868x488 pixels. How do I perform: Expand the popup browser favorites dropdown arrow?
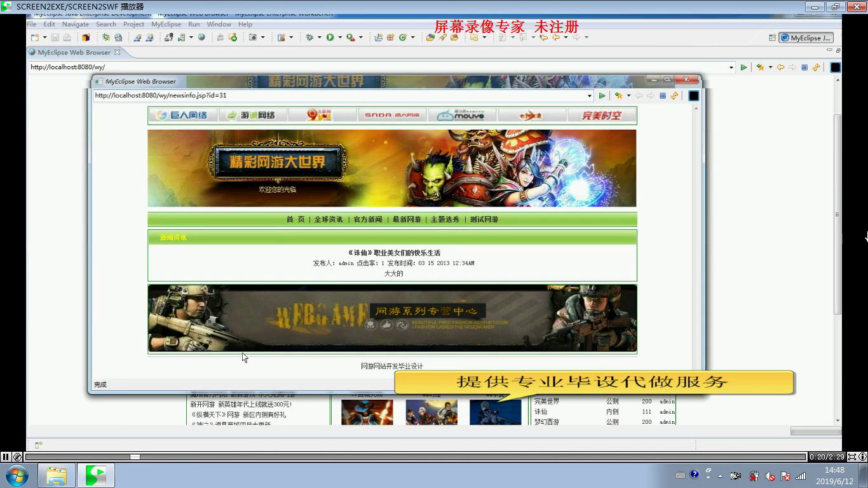[x=628, y=96]
